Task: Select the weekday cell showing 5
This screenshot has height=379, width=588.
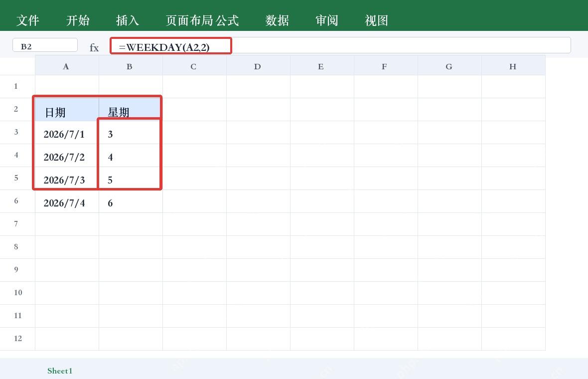Action: pos(131,178)
